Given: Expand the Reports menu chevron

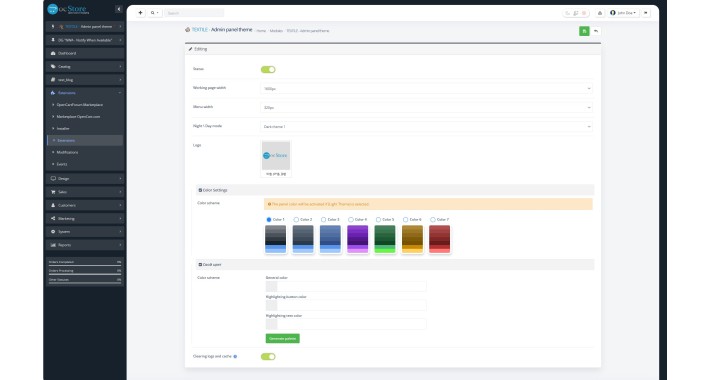Looking at the screenshot, I should (x=120, y=245).
